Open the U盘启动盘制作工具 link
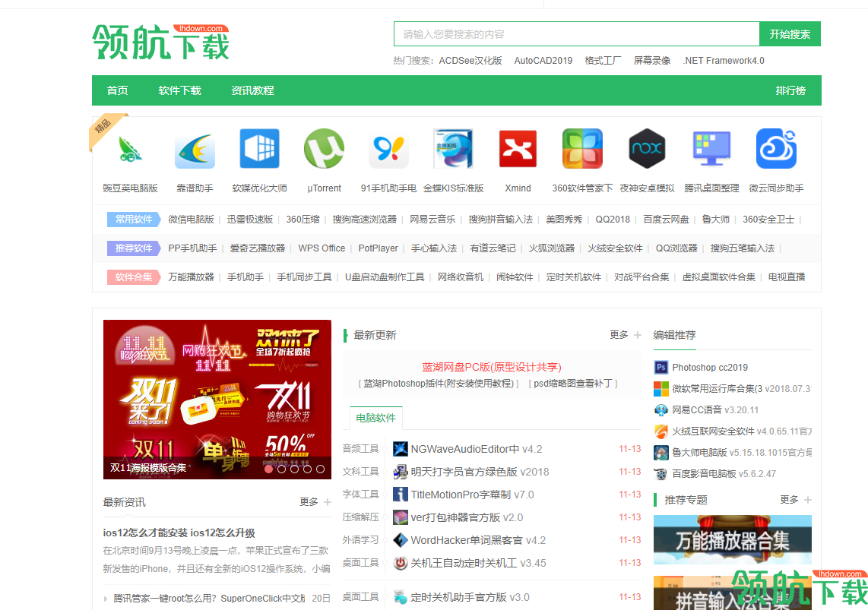The image size is (868, 610). (x=385, y=277)
